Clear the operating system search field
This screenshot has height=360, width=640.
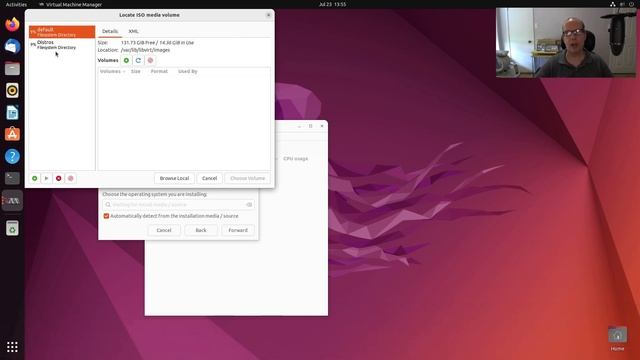(x=249, y=204)
